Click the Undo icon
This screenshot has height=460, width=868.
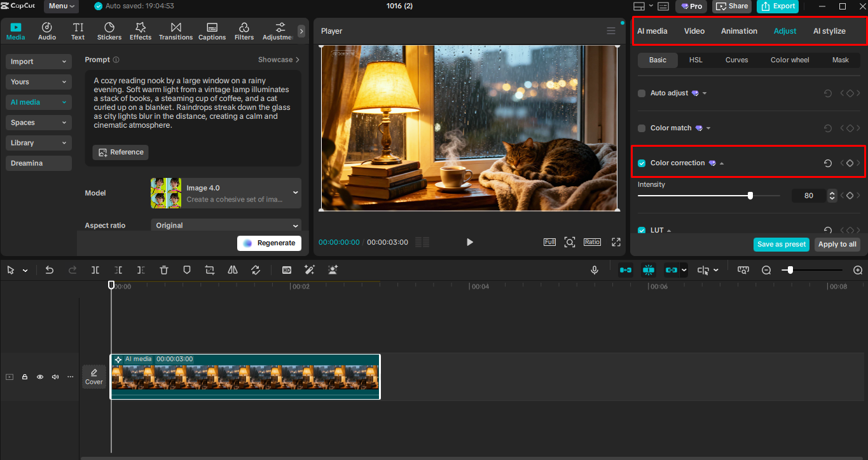(50, 269)
